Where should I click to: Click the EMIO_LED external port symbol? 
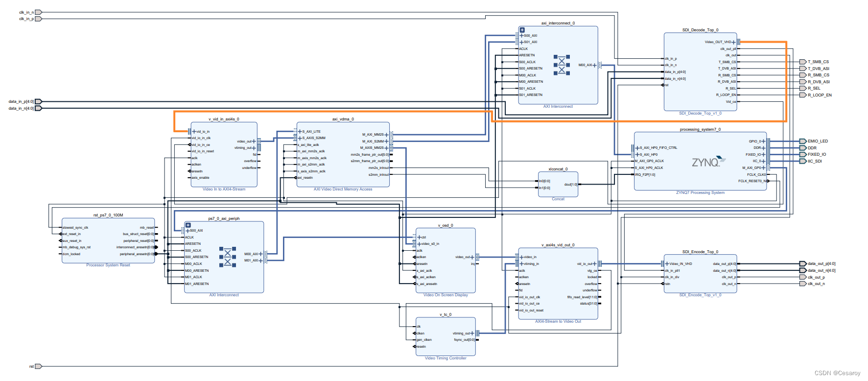(803, 141)
